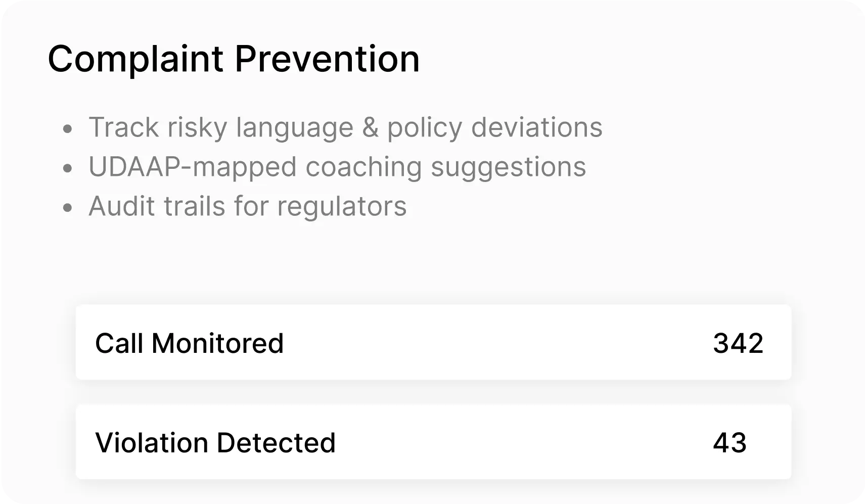This screenshot has width=865, height=504.
Task: Click the bullet dot before UDAAP-mapped coaching
Action: (68, 168)
